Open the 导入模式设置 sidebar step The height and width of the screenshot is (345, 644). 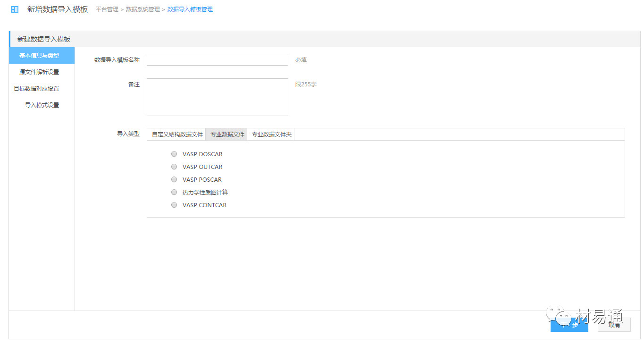[42, 105]
